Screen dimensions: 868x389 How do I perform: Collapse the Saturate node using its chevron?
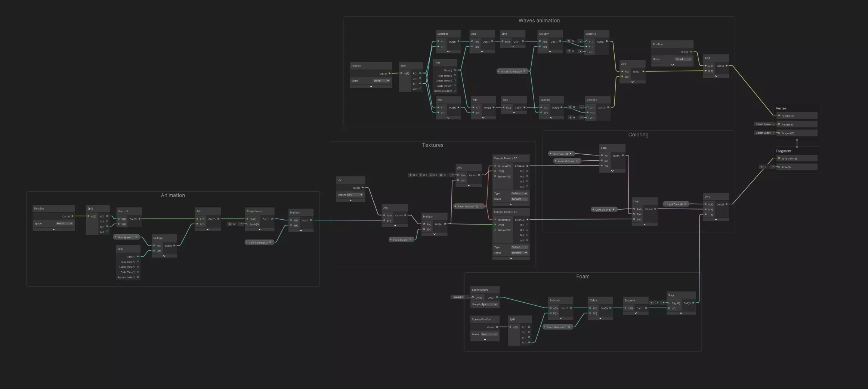[636, 313]
